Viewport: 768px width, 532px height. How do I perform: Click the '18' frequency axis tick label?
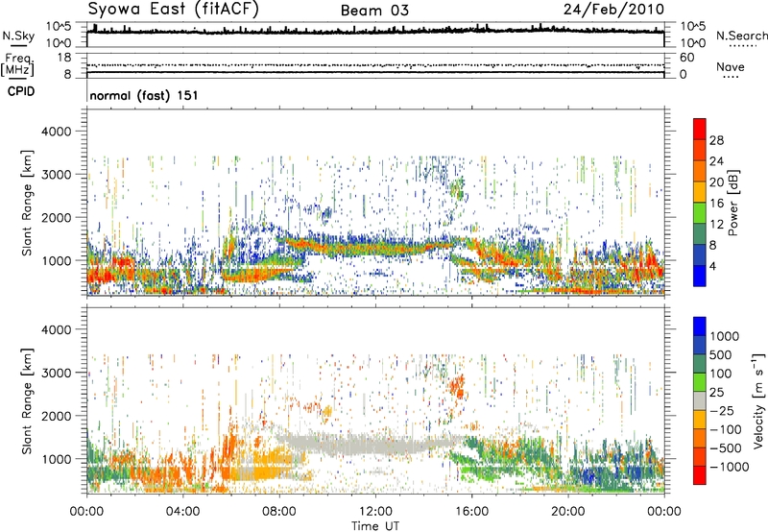(64, 58)
